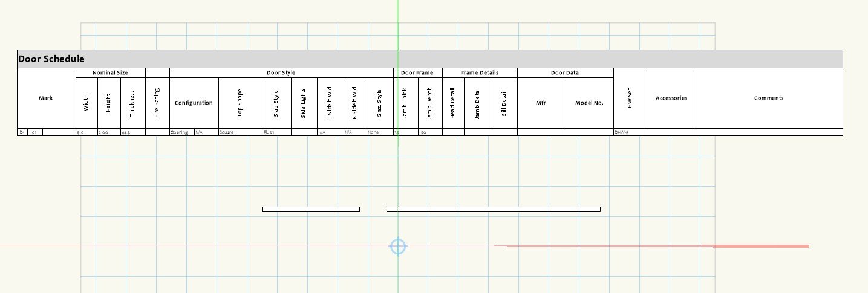Select the Width column header
This screenshot has width=868, height=293.
click(x=86, y=103)
